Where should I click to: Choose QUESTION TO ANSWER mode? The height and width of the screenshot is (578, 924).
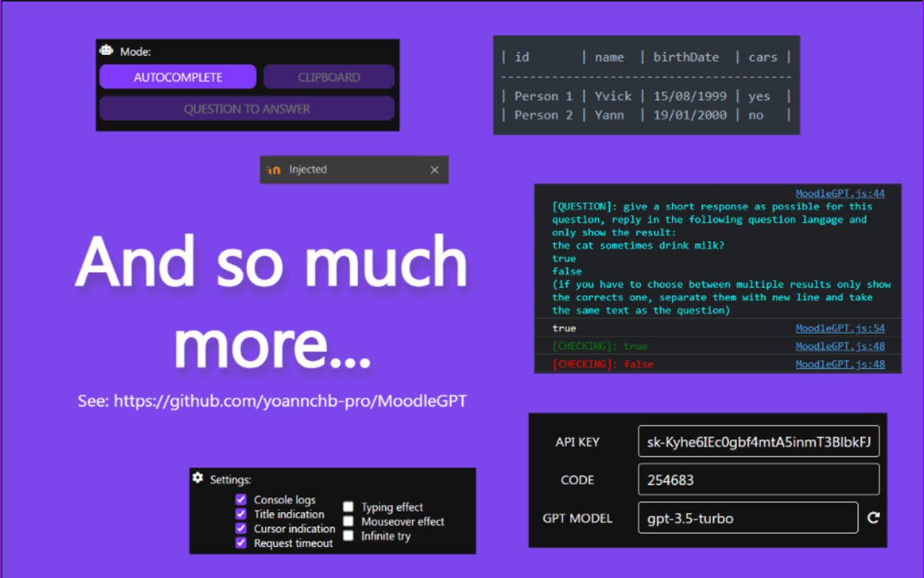coord(247,108)
